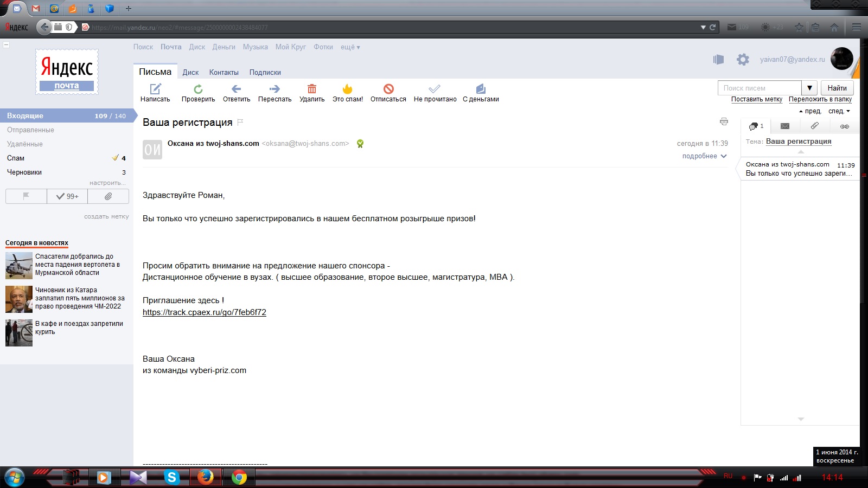Viewport: 868px width, 488px height.
Task: Click the broom icon to clear Спам
Action: pyautogui.click(x=115, y=158)
